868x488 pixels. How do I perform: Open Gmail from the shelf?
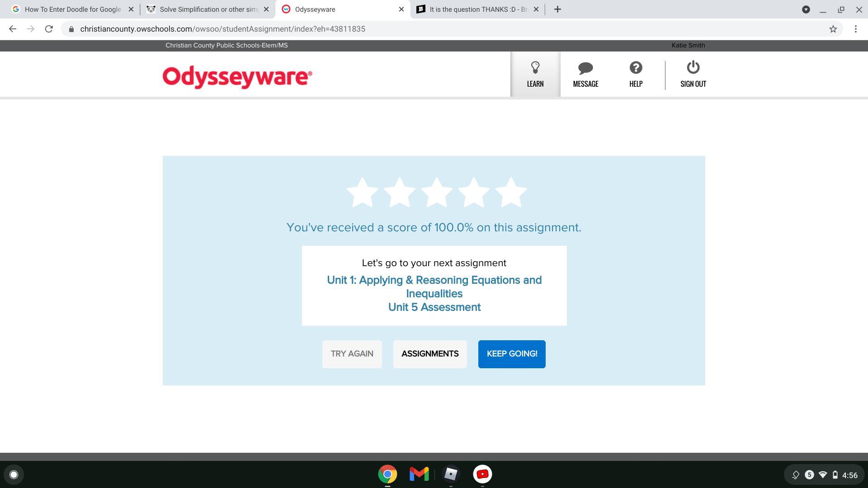pyautogui.click(x=419, y=474)
